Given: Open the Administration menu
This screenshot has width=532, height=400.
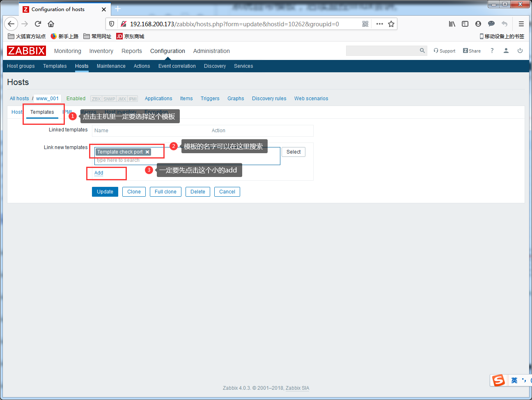Looking at the screenshot, I should 211,51.
